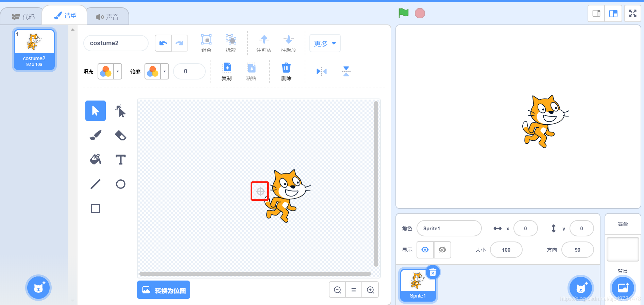The image size is (644, 305).
Task: Select the Stage (舞台) backdrop thumbnail
Action: click(623, 249)
